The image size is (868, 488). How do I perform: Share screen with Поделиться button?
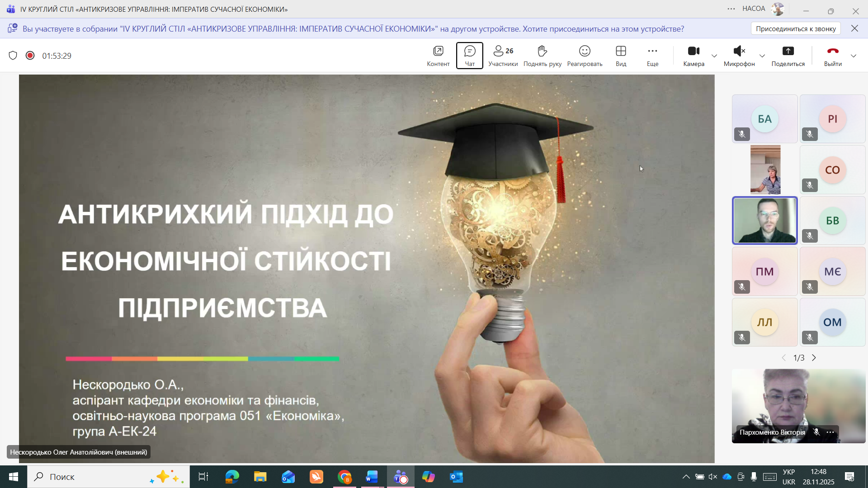click(x=788, y=56)
